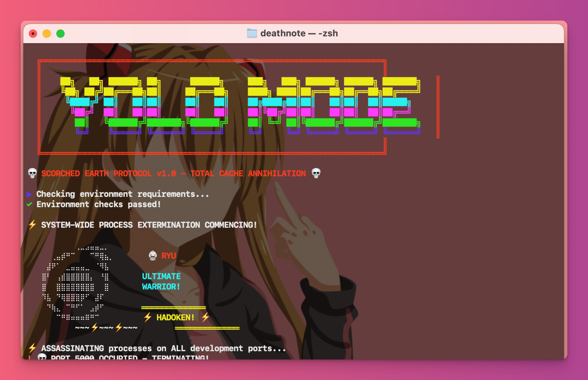Image resolution: width=588 pixels, height=380 pixels.
Task: Click the red close window button
Action: click(33, 34)
